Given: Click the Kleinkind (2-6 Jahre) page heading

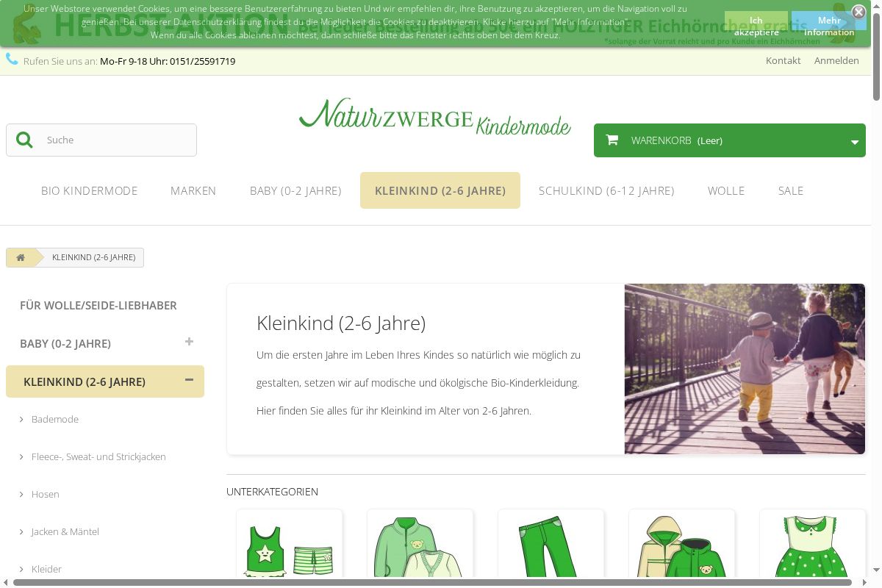Looking at the screenshot, I should tap(341, 323).
